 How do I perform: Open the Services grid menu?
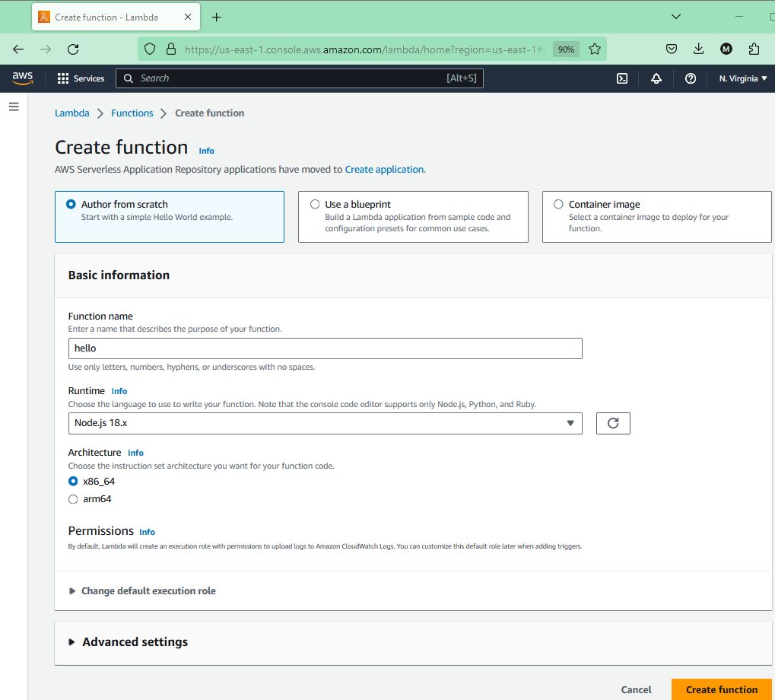[x=81, y=78]
